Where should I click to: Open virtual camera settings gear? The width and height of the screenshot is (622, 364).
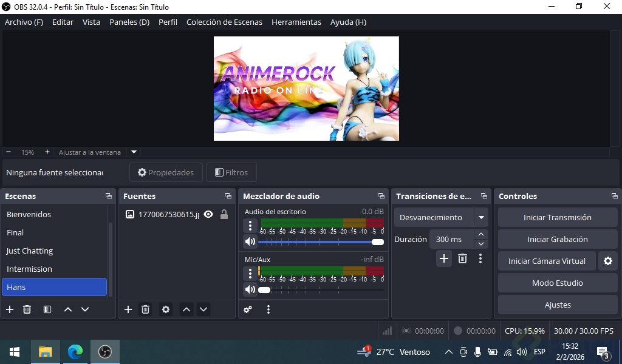pyautogui.click(x=608, y=261)
